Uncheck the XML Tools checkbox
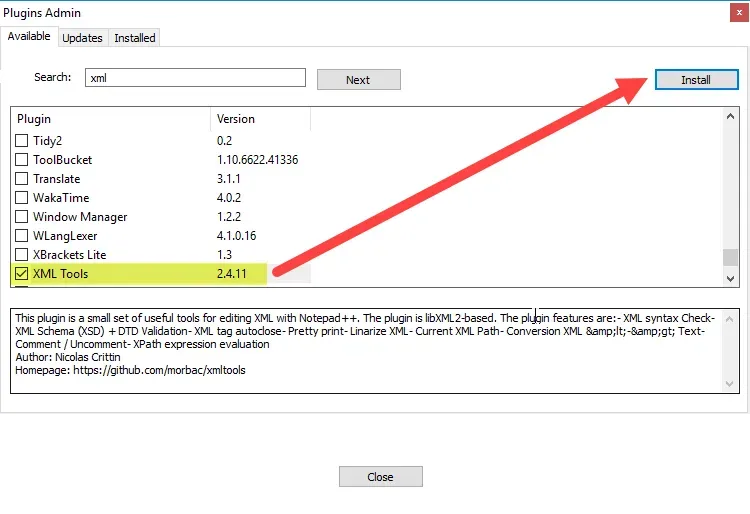The width and height of the screenshot is (750, 514). pyautogui.click(x=22, y=273)
